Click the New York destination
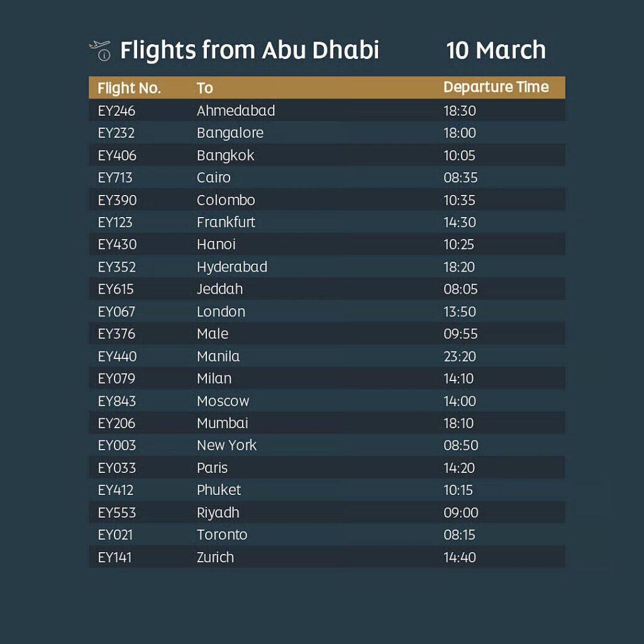644x644 pixels. click(226, 445)
